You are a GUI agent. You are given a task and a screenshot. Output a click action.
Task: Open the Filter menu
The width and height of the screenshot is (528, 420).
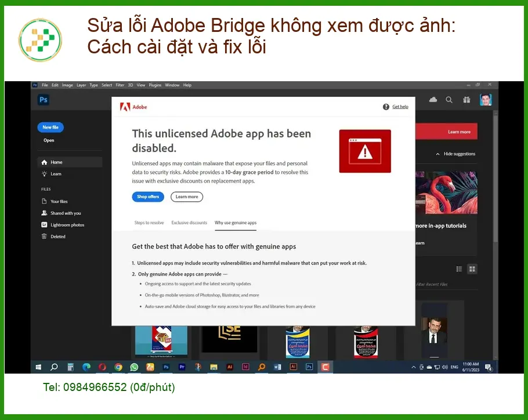[120, 85]
